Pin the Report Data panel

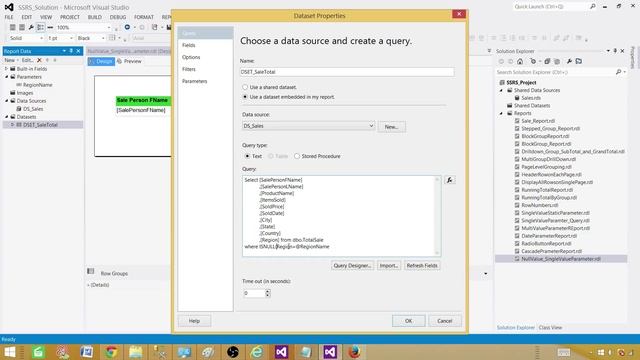[x=71, y=51]
